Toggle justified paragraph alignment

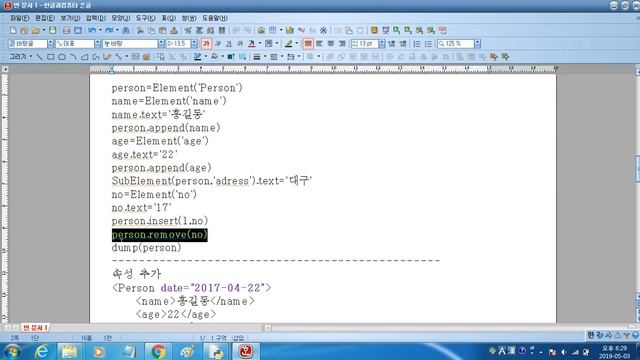click(308, 44)
